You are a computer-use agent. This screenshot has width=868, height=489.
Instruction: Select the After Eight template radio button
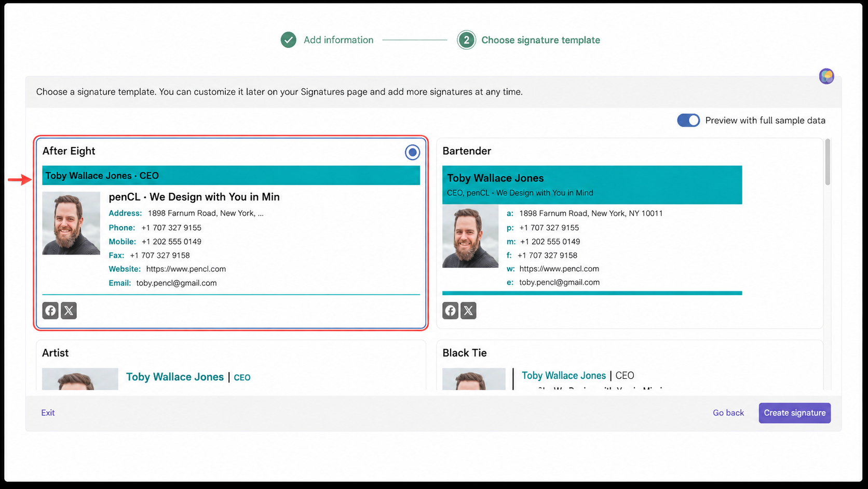(x=412, y=152)
